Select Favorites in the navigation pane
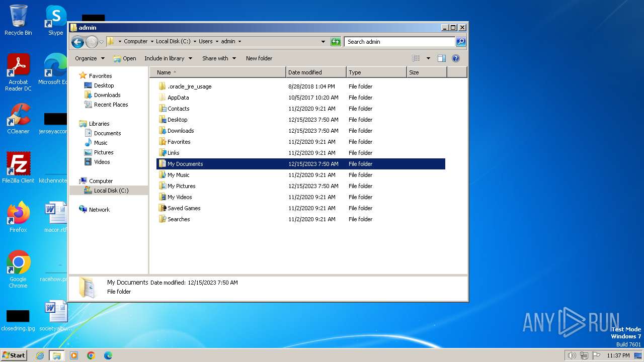Viewport: 644px width, 362px height. pos(100,76)
